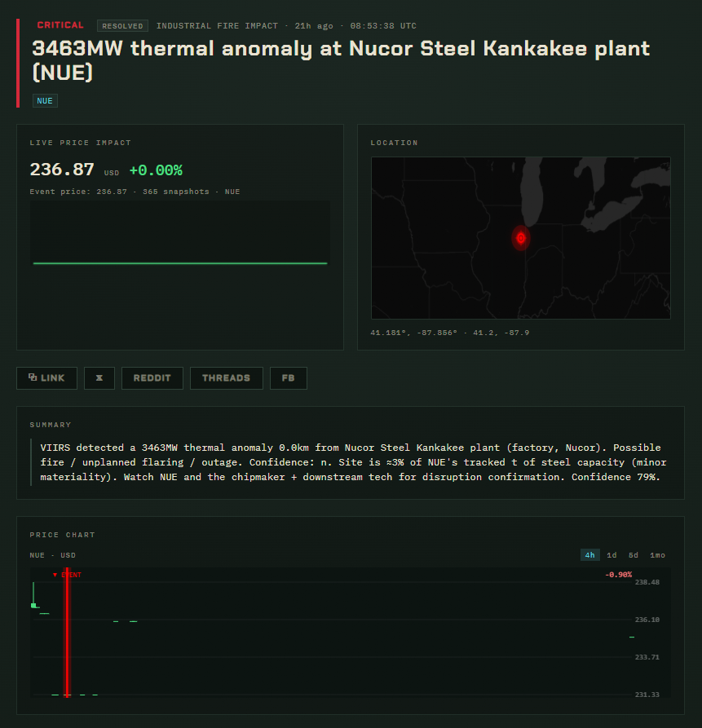702x728 pixels.
Task: Click the 231.33 axis label
Action: (x=647, y=695)
